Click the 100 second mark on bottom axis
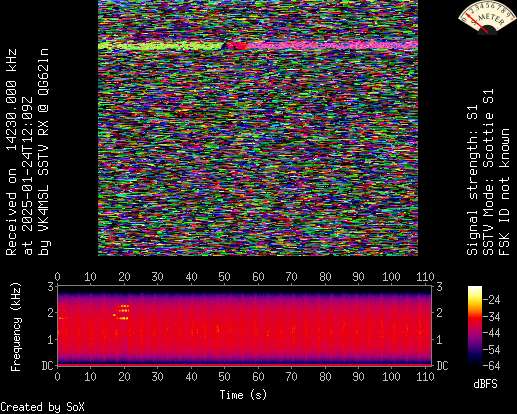 [x=391, y=377]
